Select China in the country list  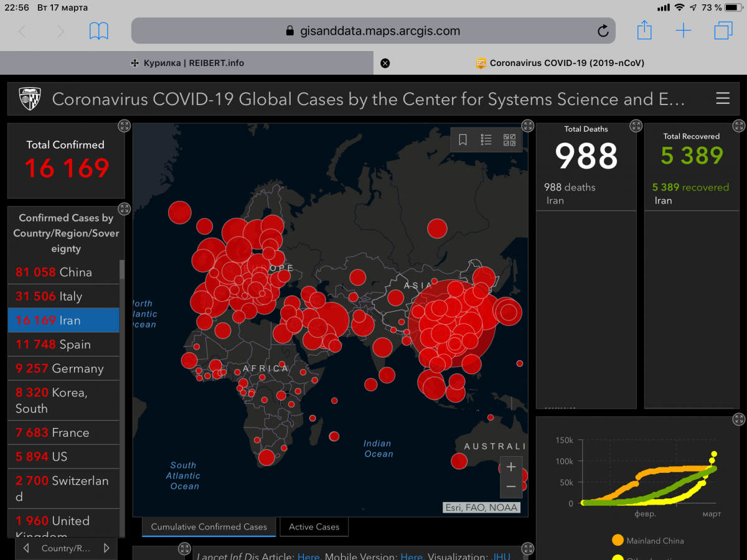point(63,273)
